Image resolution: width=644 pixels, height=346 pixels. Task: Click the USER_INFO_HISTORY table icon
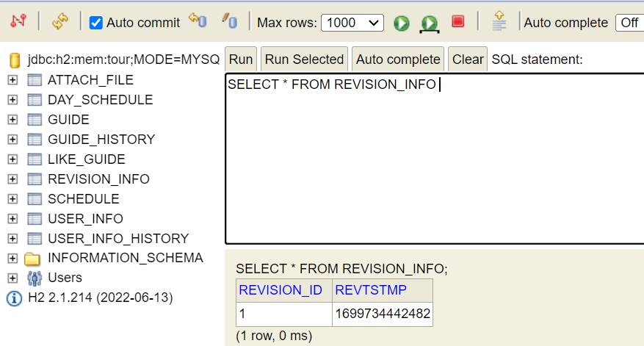(35, 238)
